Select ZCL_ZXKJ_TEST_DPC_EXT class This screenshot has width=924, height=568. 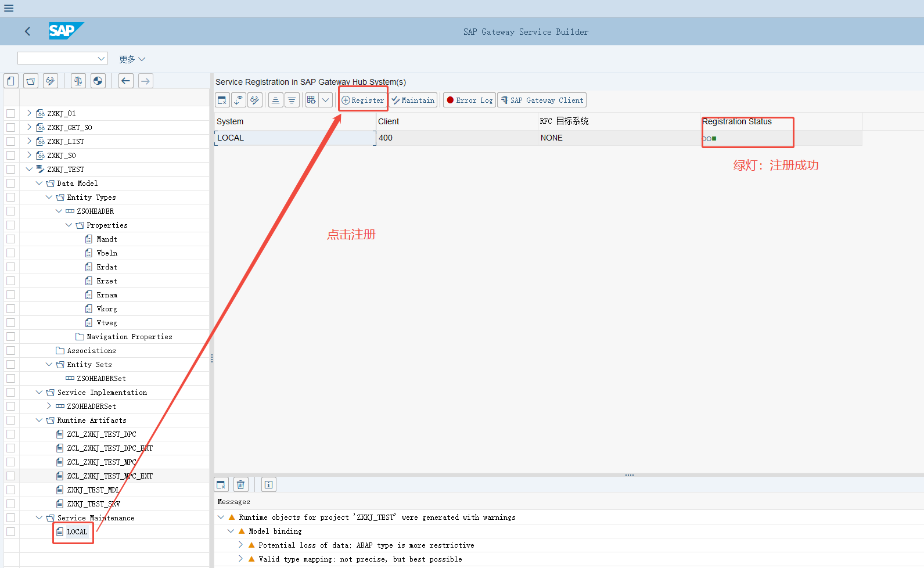[110, 448]
